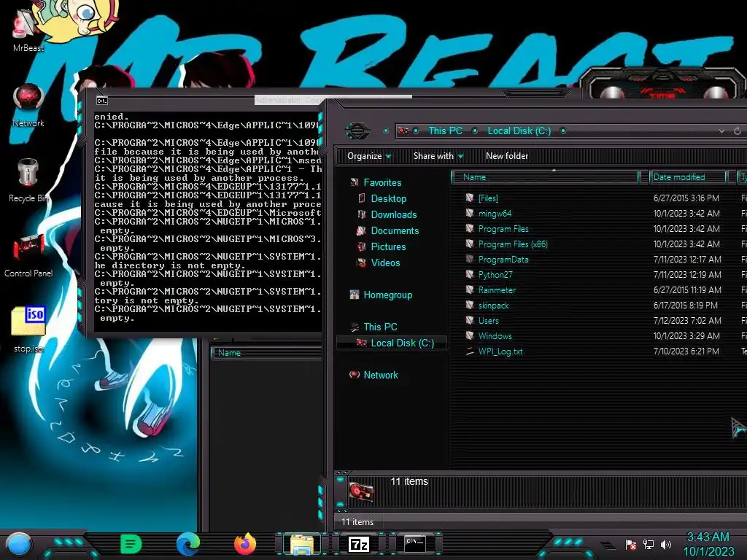Click the volume speaker tray icon

(666, 544)
